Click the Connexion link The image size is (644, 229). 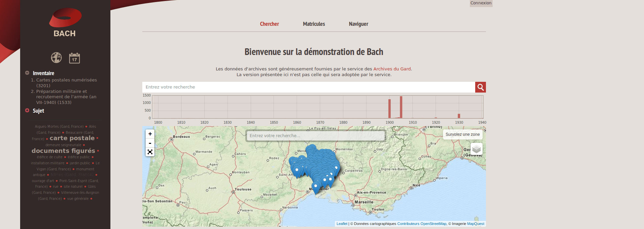point(481,3)
